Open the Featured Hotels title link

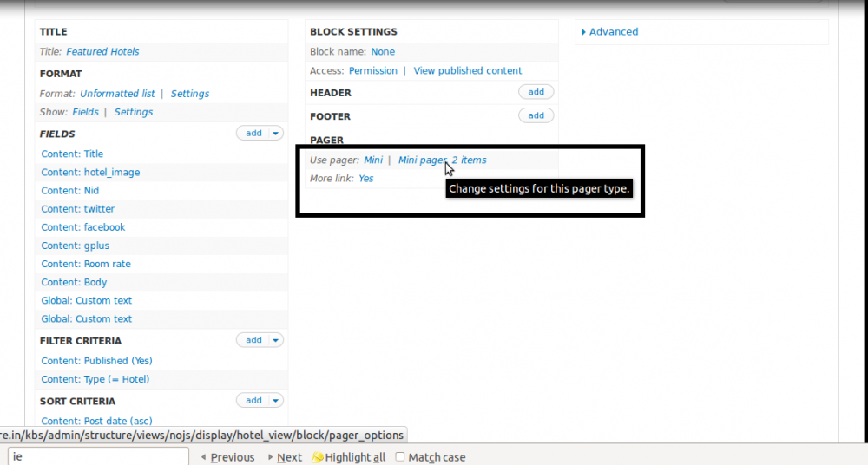point(102,52)
